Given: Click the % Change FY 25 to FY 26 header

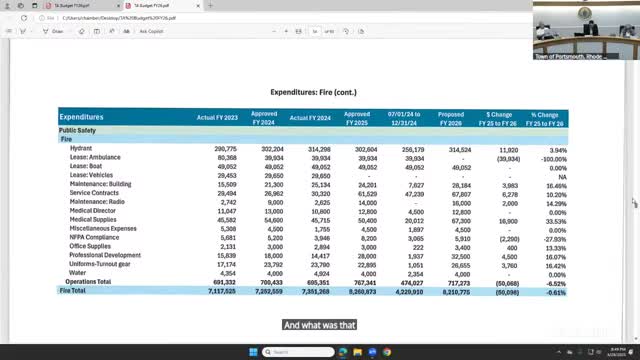Looking at the screenshot, I should pos(544,119).
